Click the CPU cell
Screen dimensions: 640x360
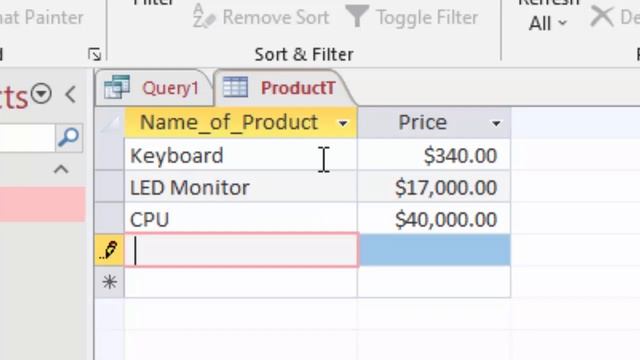241,219
